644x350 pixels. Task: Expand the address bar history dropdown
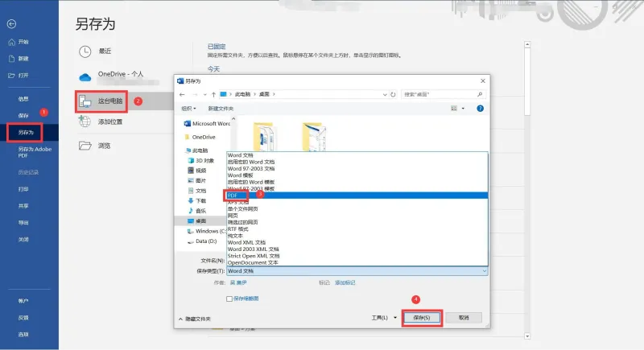point(385,94)
